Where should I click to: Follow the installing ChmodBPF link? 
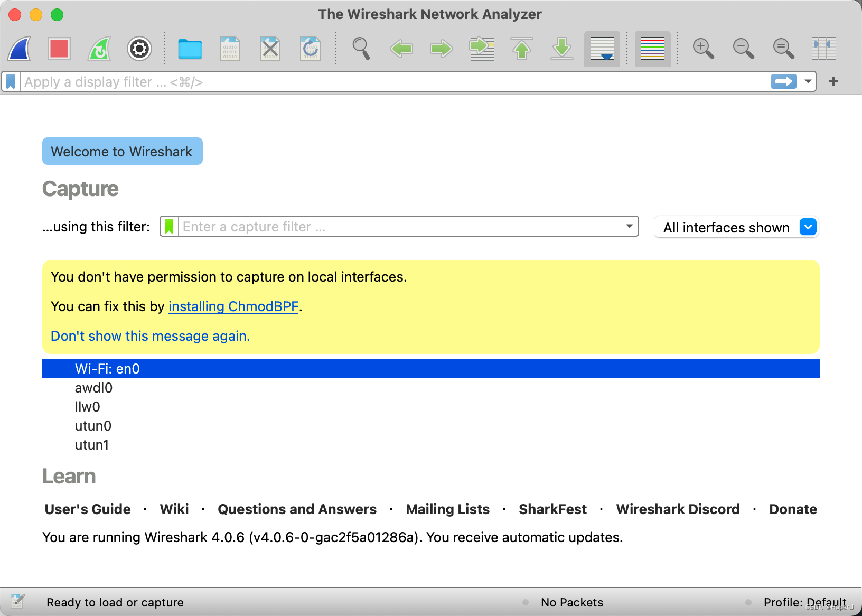(x=233, y=306)
